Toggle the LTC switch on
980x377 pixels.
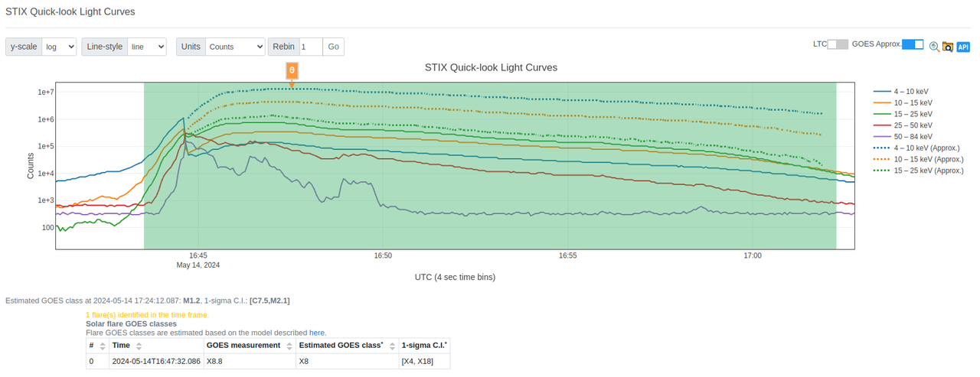click(838, 44)
